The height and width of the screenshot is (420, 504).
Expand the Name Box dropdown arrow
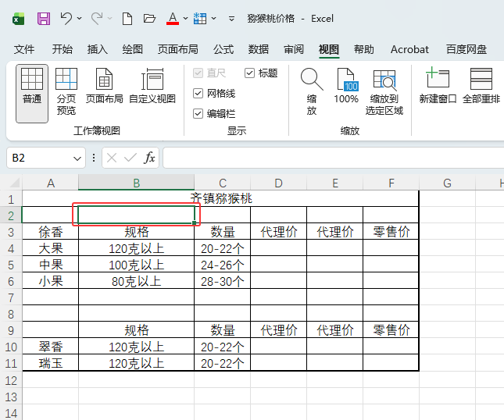[77, 158]
